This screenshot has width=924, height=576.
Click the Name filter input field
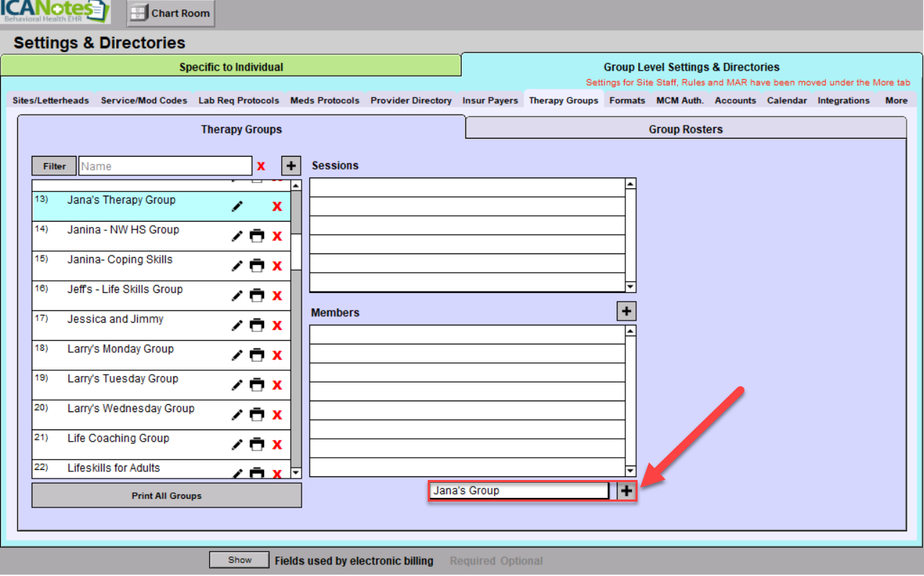[x=165, y=166]
